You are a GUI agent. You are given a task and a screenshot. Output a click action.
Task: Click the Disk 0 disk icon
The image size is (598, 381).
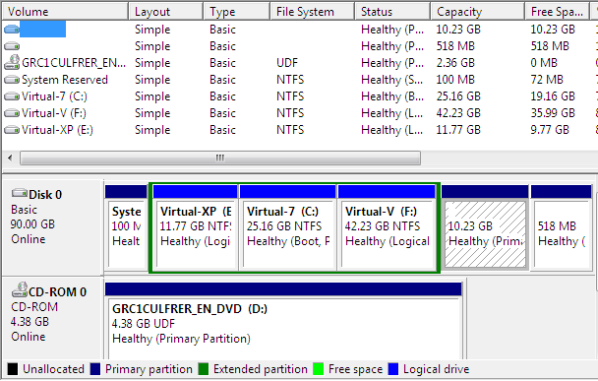point(19,193)
